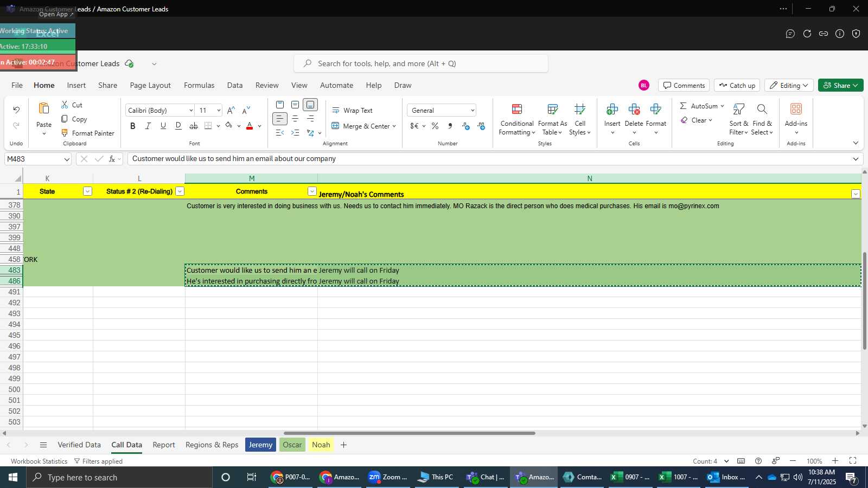
Task: Toggle Underline formatting
Action: click(163, 126)
